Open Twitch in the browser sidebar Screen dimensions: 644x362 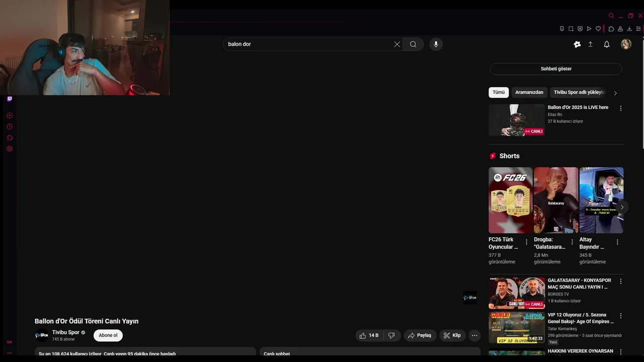click(10, 99)
